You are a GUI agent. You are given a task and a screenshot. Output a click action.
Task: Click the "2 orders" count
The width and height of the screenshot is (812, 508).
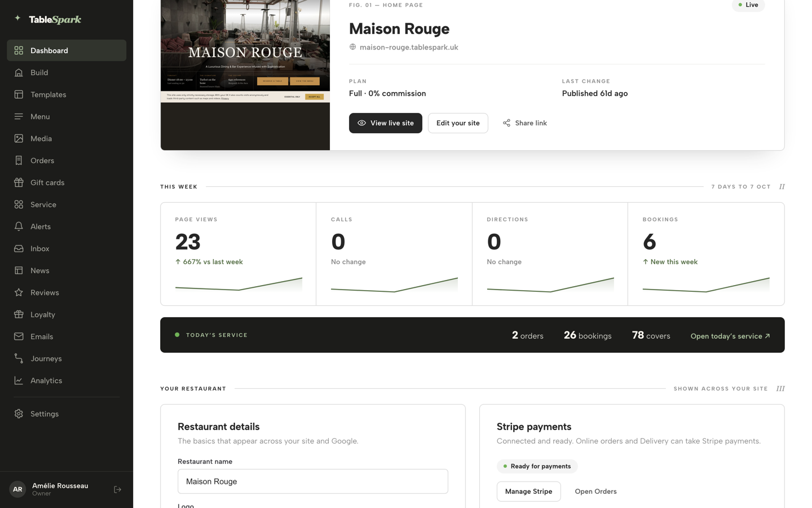pos(528,335)
